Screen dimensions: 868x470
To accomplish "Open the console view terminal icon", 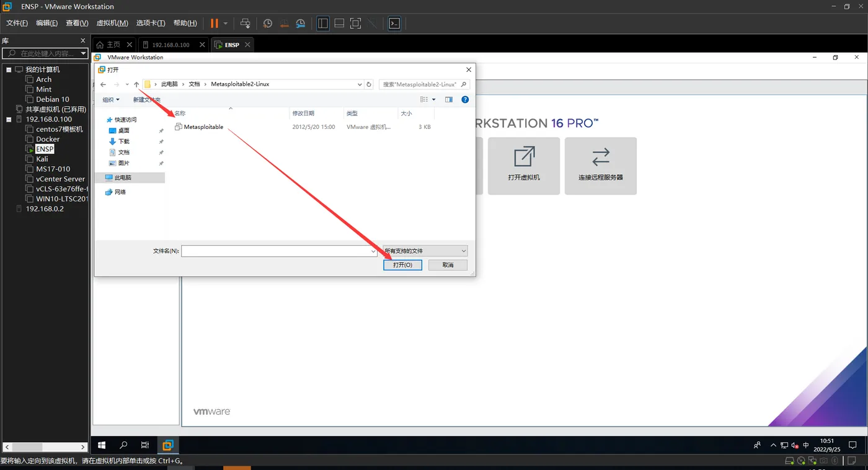I will [394, 24].
